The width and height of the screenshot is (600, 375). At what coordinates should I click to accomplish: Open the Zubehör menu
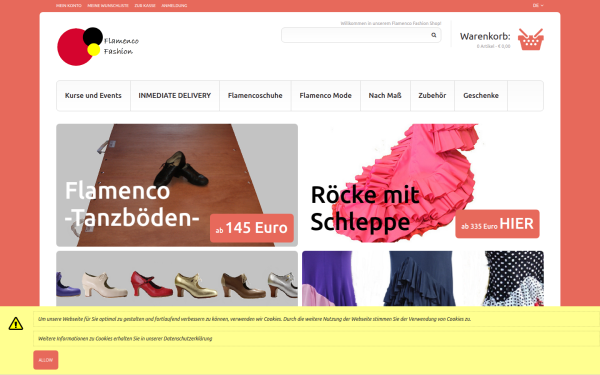[432, 96]
